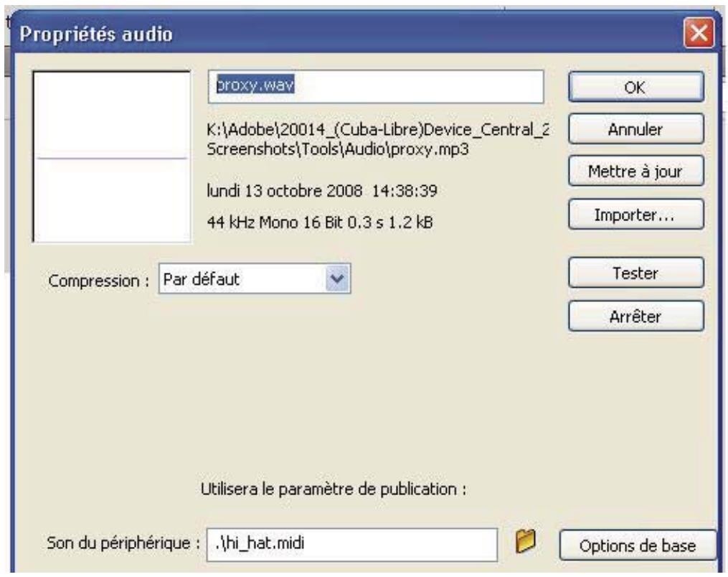The image size is (728, 577).
Task: Focus the proxy.wav name field
Action: 376,86
